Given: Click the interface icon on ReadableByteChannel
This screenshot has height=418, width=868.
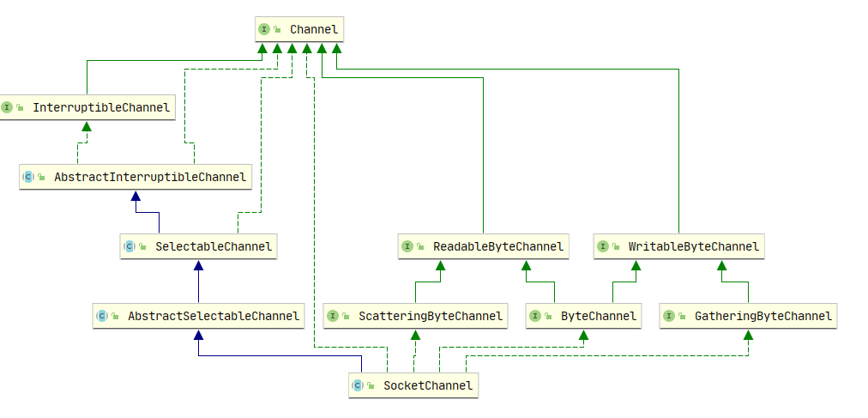Looking at the screenshot, I should coord(407,246).
